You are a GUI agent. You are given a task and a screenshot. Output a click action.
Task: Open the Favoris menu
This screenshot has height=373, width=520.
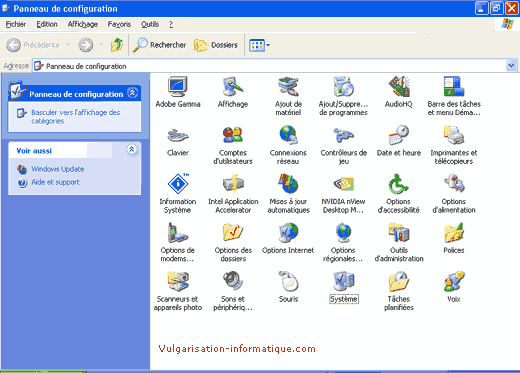click(119, 24)
